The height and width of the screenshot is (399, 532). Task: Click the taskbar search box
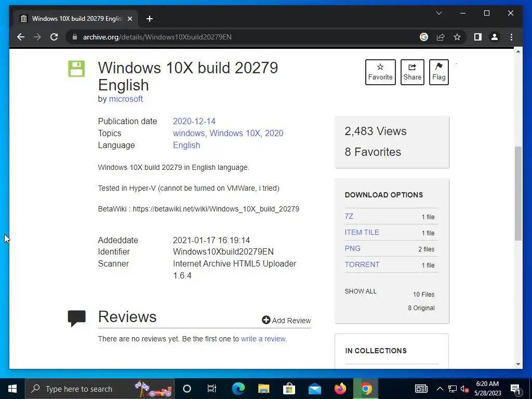(x=99, y=389)
